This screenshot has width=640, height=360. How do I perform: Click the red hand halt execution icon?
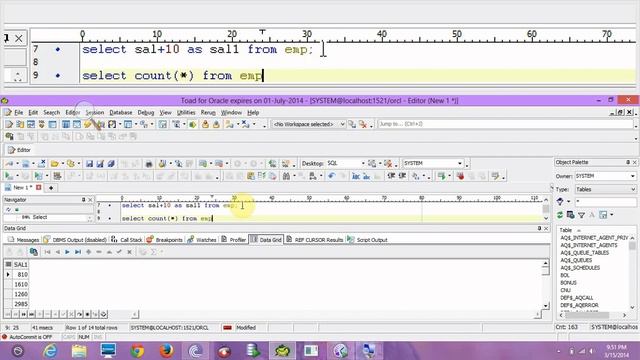(460, 176)
